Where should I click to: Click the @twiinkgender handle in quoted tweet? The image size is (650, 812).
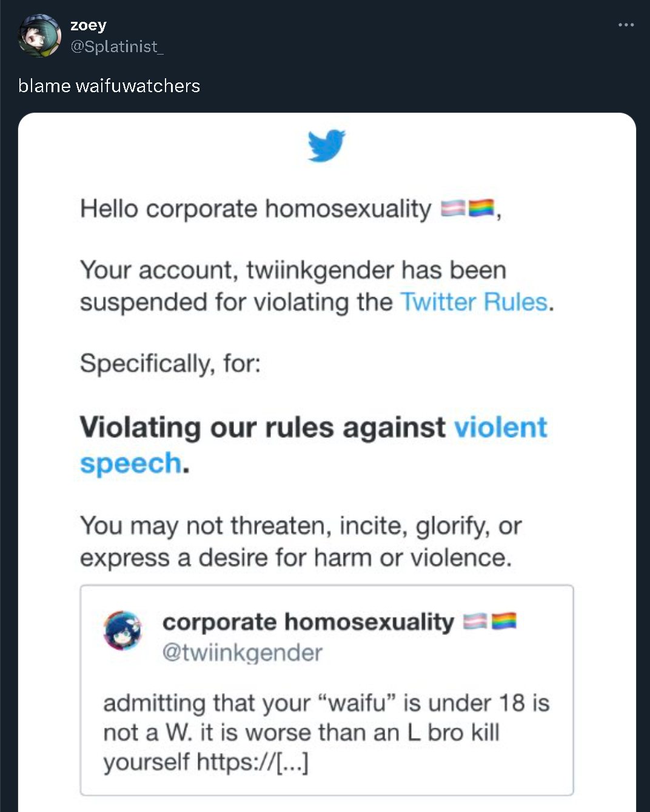[x=243, y=653]
